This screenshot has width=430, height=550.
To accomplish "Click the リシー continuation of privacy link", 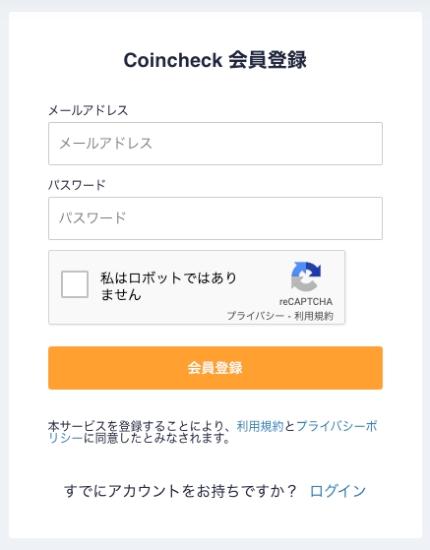I will [x=66, y=438].
